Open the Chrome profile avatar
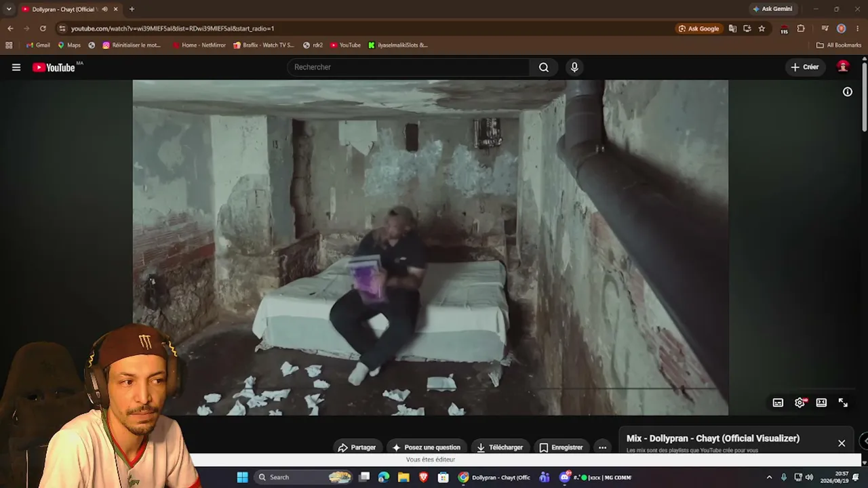Image resolution: width=868 pixels, height=488 pixels. [842, 28]
